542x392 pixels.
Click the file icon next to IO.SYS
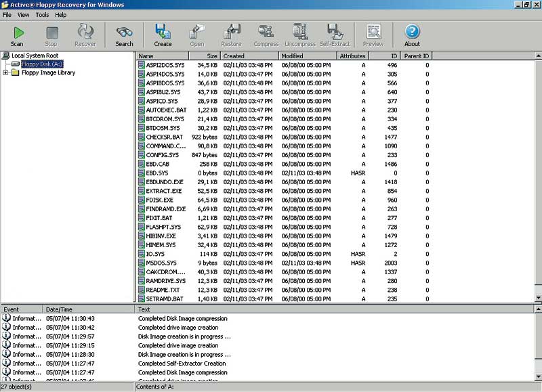point(142,254)
